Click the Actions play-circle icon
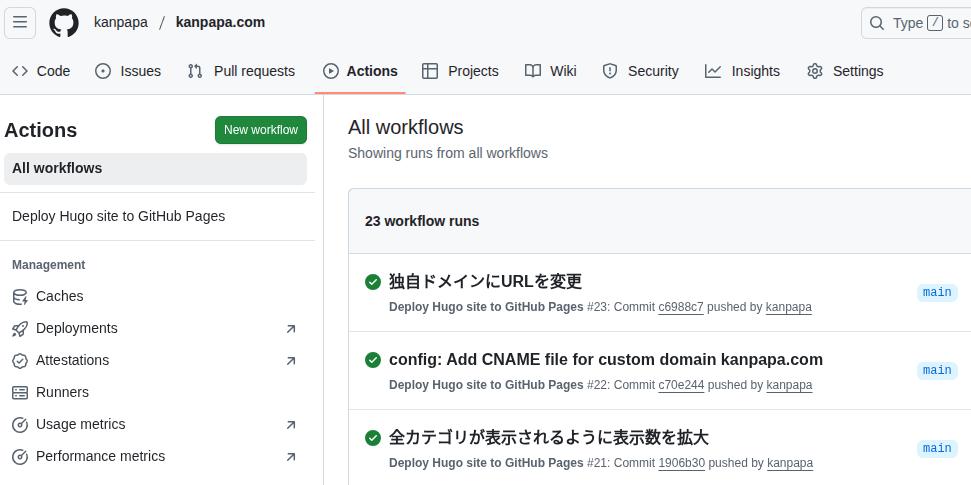Screen dimensions: 971x485 coord(331,71)
